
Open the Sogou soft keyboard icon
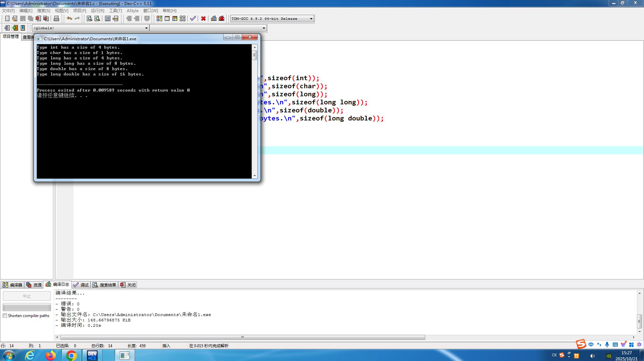pos(615,345)
